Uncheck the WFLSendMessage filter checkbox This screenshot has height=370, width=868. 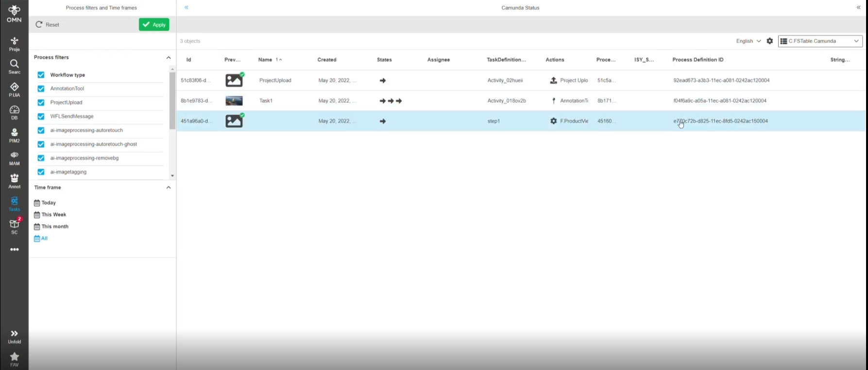pos(41,117)
